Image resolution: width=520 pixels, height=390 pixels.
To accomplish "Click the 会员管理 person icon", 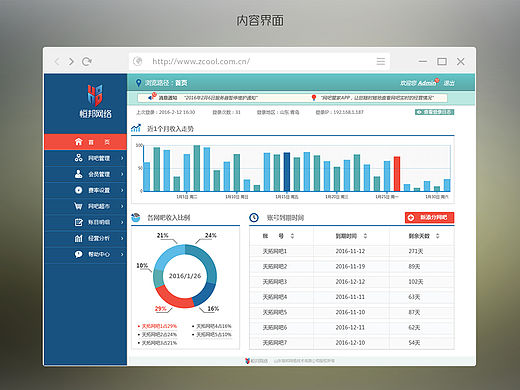I will [78, 174].
